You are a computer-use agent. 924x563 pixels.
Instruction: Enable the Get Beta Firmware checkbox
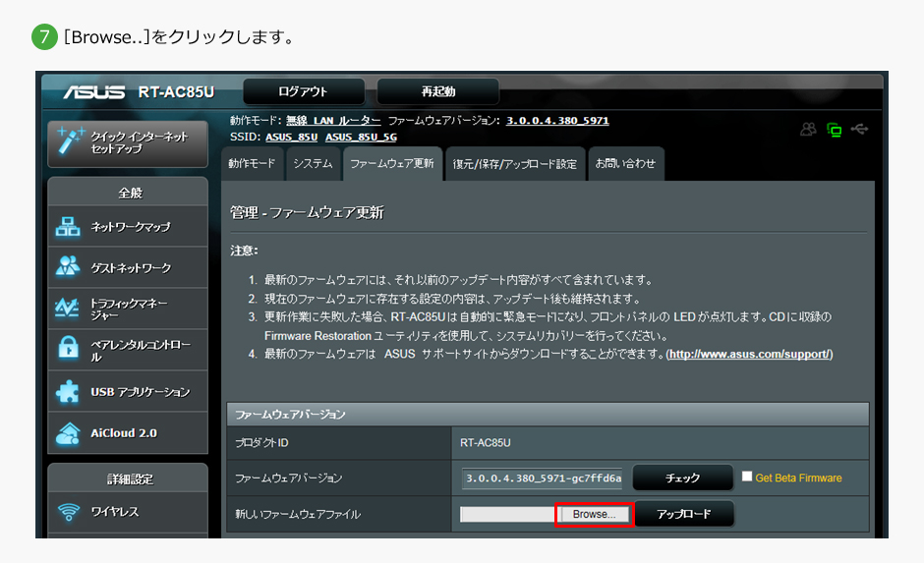pos(747,477)
